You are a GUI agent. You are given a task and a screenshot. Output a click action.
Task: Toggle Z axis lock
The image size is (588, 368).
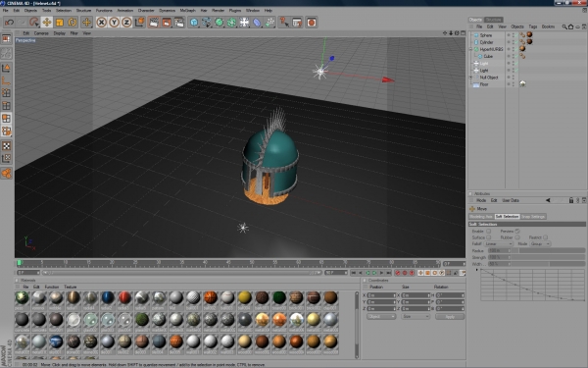point(126,23)
